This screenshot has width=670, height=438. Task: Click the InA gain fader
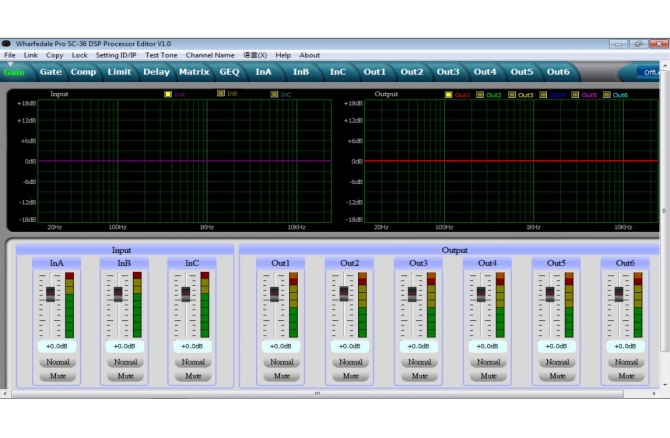50,294
